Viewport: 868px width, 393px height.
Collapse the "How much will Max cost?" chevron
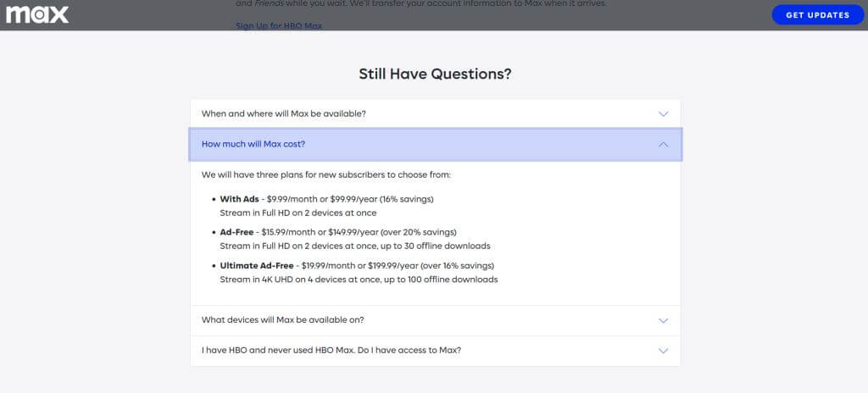pos(663,144)
